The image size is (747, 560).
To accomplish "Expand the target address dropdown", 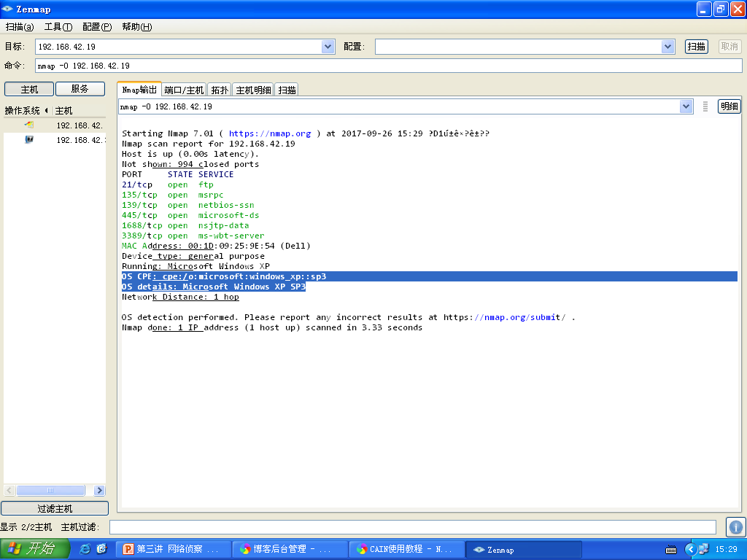I will click(328, 47).
